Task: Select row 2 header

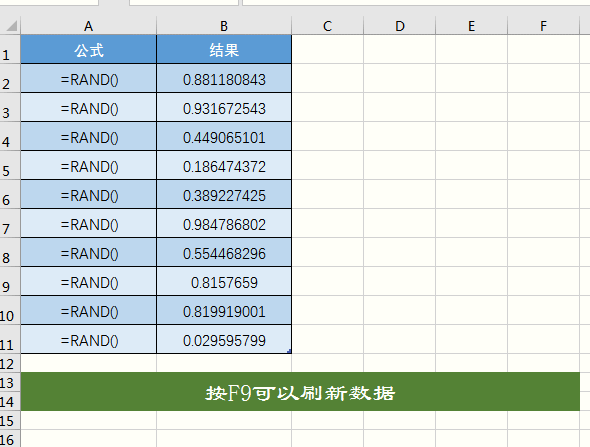Action: (x=10, y=78)
